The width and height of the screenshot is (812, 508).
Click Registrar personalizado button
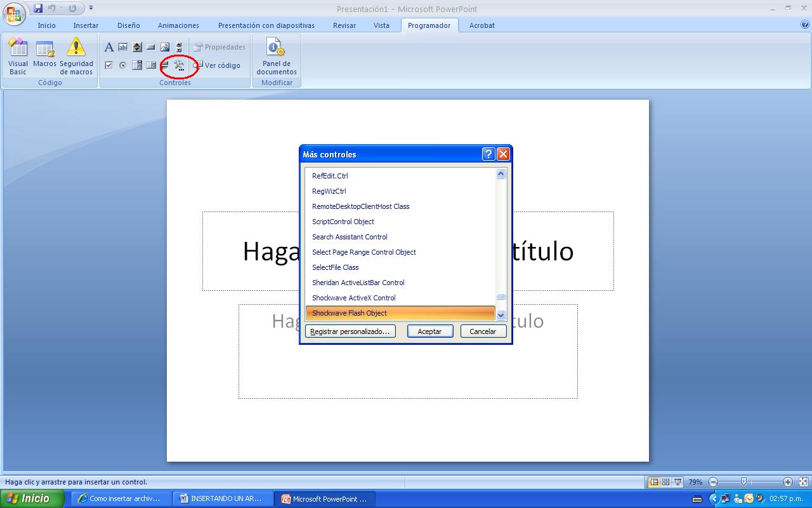tap(350, 331)
